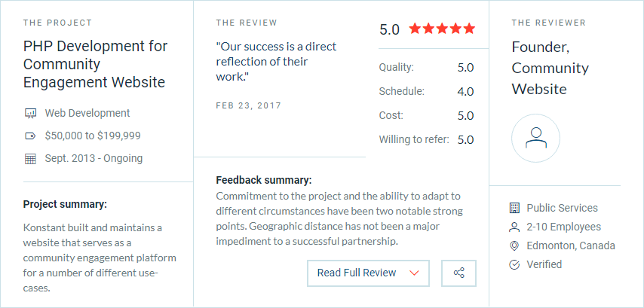Click the price tag budget icon
Viewport: 644px width, 308px height.
tap(31, 136)
